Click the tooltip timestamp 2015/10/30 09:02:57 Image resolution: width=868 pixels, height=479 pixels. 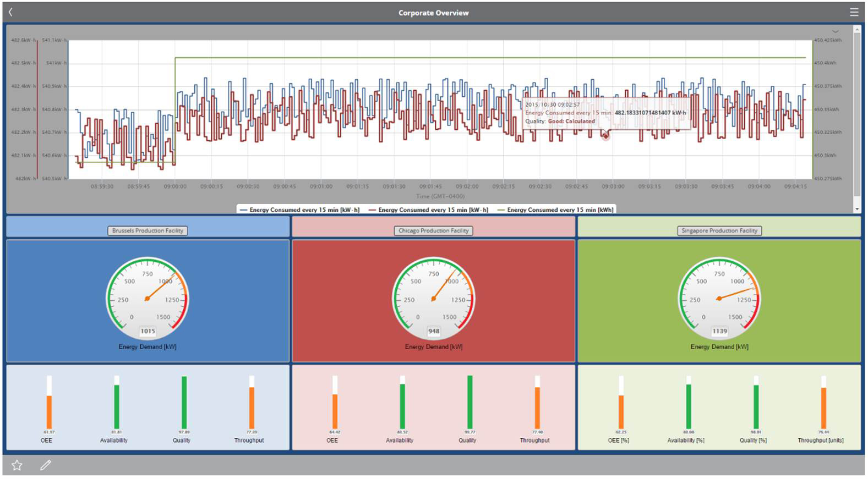point(552,104)
